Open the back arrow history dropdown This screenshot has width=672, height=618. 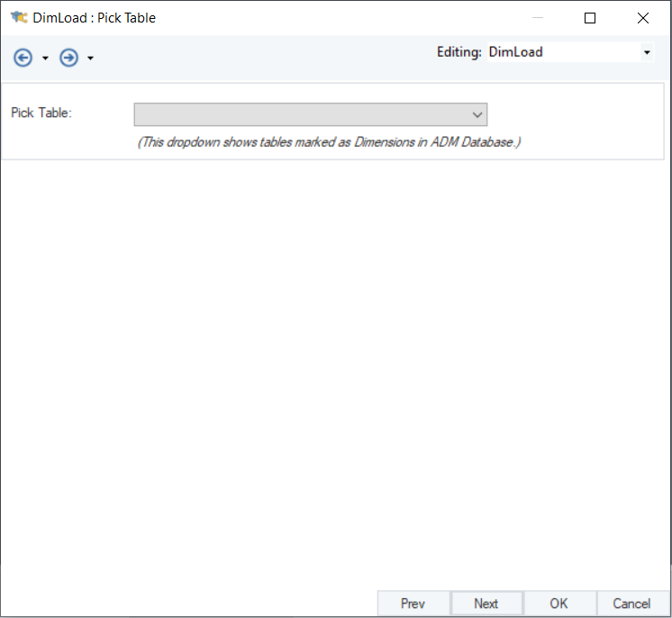click(x=45, y=59)
